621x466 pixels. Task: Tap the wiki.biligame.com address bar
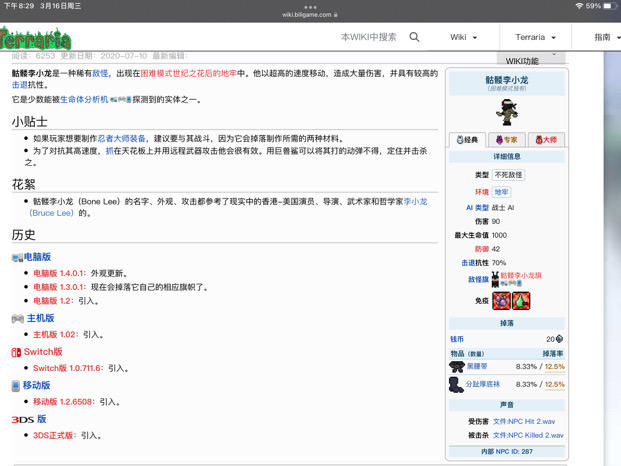[x=310, y=15]
